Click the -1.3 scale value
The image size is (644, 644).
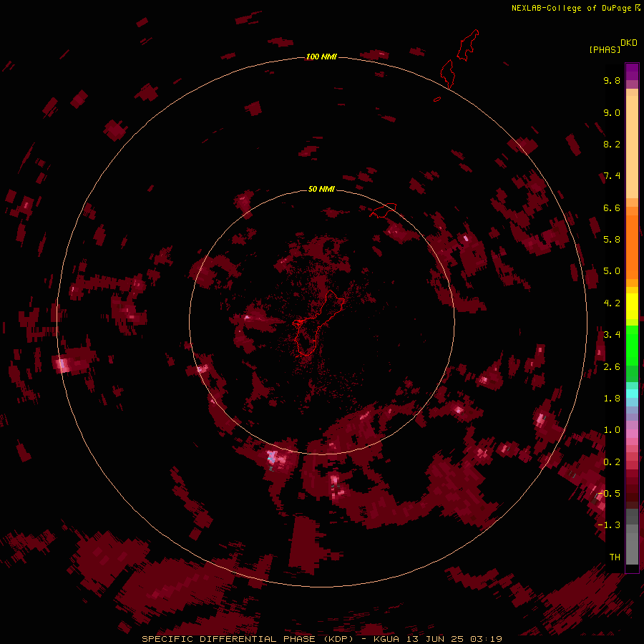click(610, 525)
